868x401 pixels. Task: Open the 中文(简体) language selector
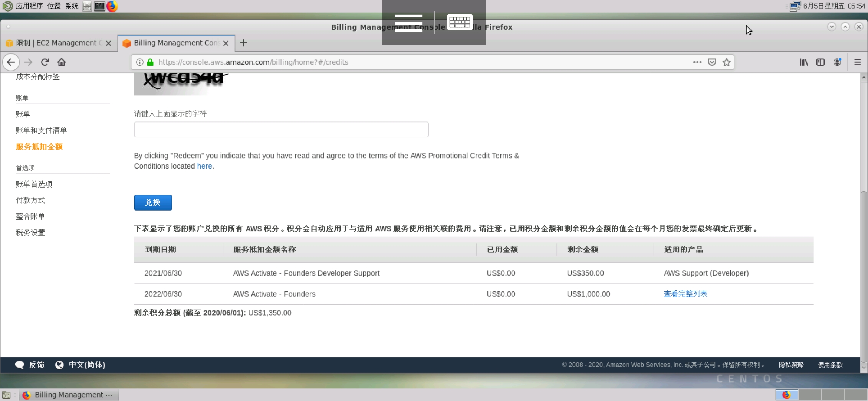pos(80,365)
